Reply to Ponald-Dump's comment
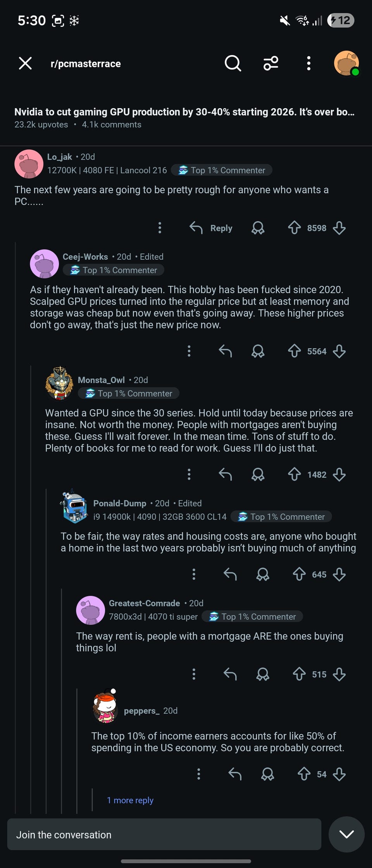 click(x=230, y=574)
